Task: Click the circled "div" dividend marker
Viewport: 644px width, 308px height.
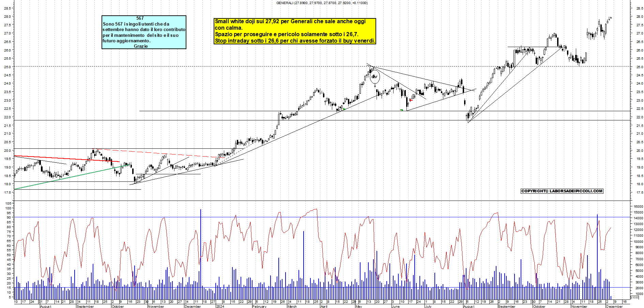Action: click(x=374, y=77)
